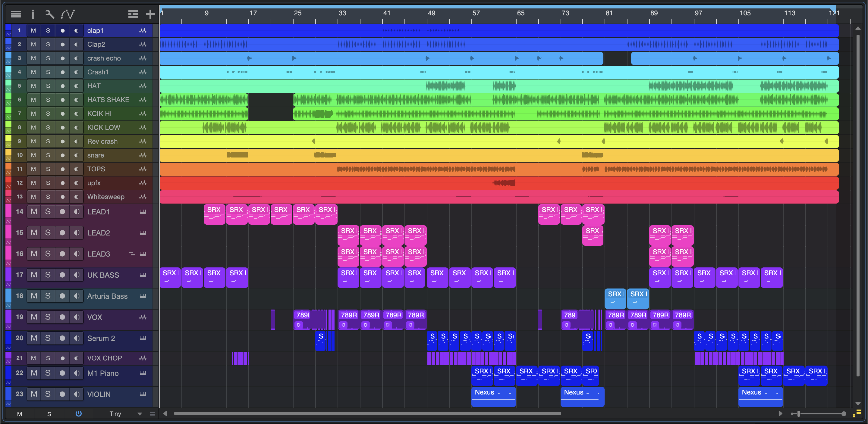Click the layers icon on LEAD3 track

pyautogui.click(x=132, y=254)
